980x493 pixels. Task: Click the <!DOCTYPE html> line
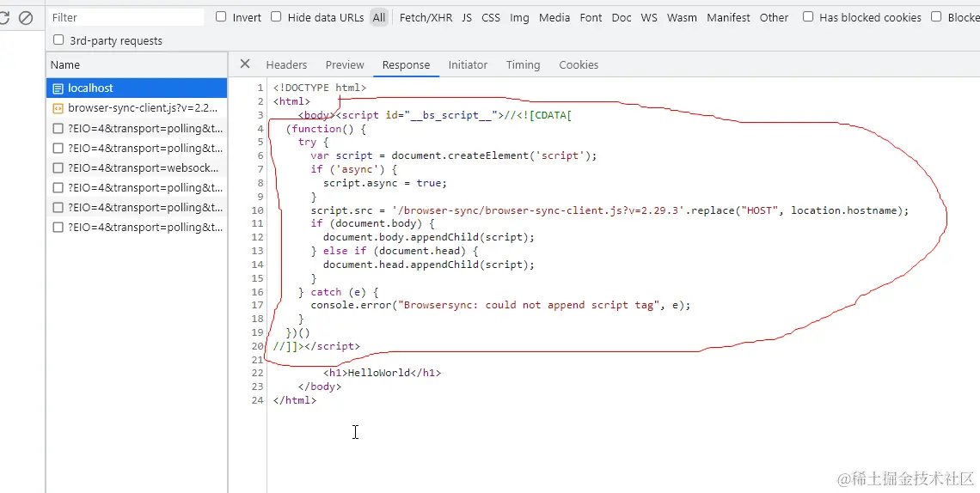pos(320,88)
